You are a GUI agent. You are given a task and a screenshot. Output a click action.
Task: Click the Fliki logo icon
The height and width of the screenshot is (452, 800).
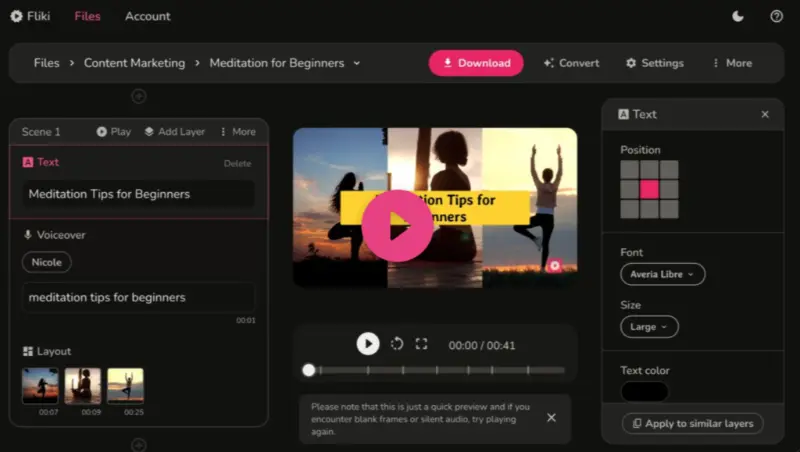click(16, 16)
